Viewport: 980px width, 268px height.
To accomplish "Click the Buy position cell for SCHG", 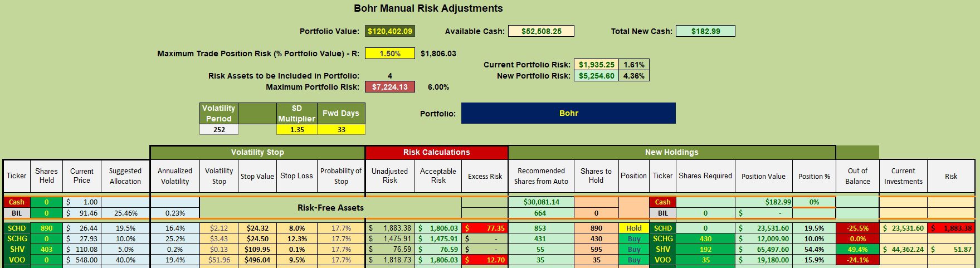I will coord(634,238).
